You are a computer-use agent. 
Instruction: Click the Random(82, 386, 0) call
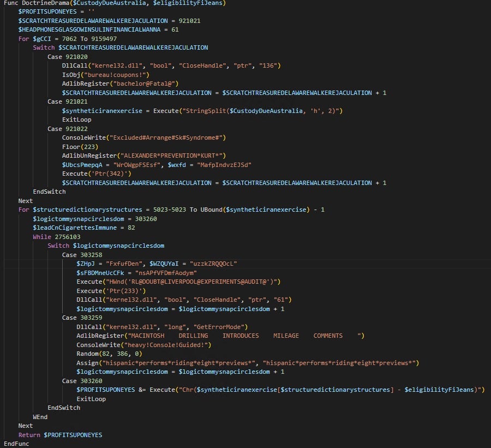(106, 354)
